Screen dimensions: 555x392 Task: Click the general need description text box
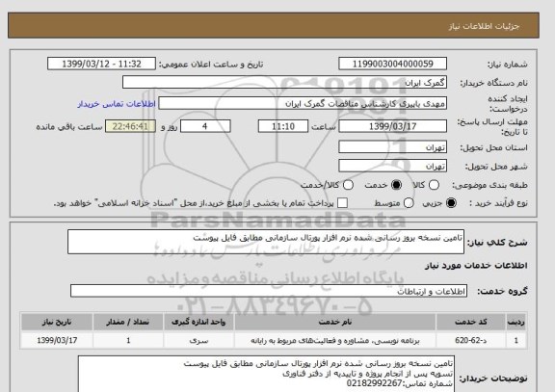pyautogui.click(x=266, y=242)
